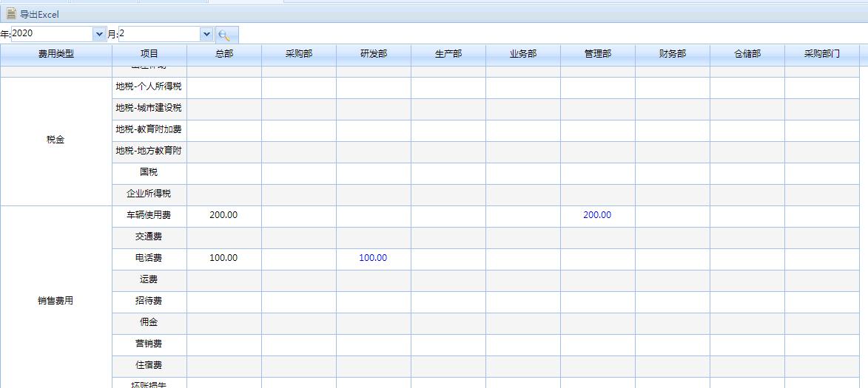Open the month dropdown arrow
The width and height of the screenshot is (868, 388).
click(x=207, y=34)
